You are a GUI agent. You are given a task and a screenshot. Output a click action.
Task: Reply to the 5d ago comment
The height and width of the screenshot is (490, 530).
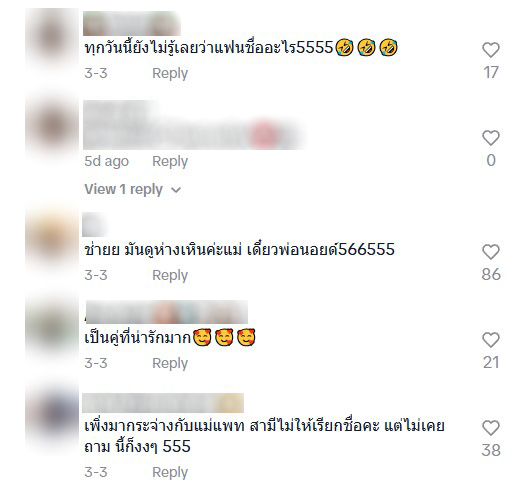170,161
